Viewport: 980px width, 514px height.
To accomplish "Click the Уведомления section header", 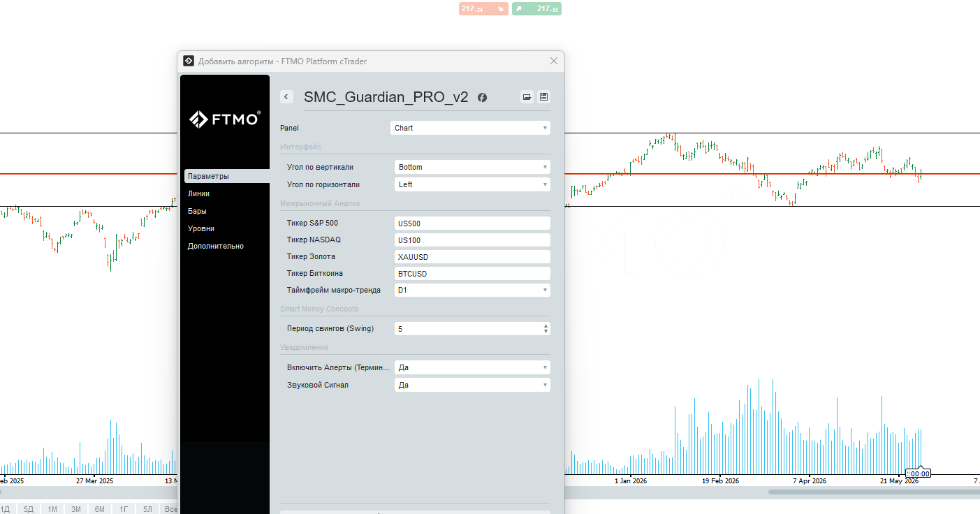I will click(x=304, y=347).
